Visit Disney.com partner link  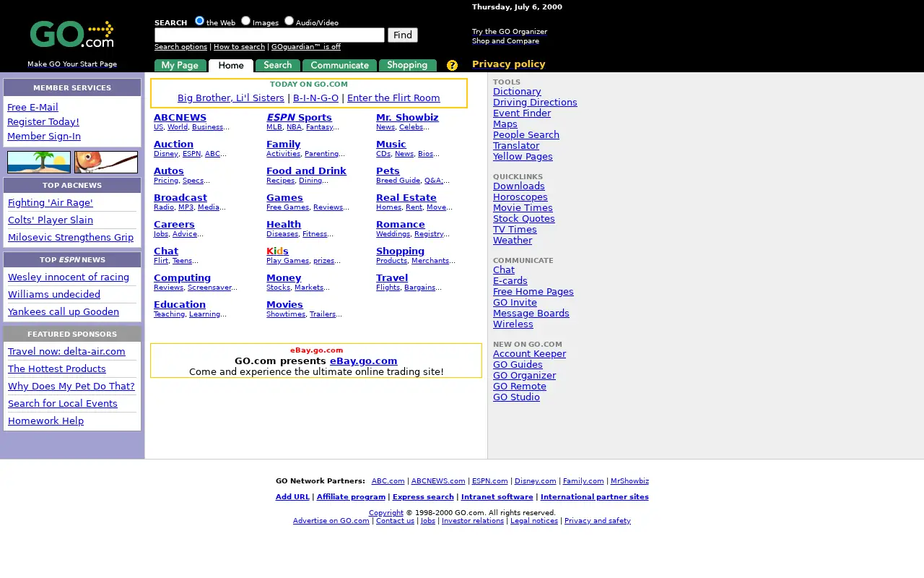(535, 480)
